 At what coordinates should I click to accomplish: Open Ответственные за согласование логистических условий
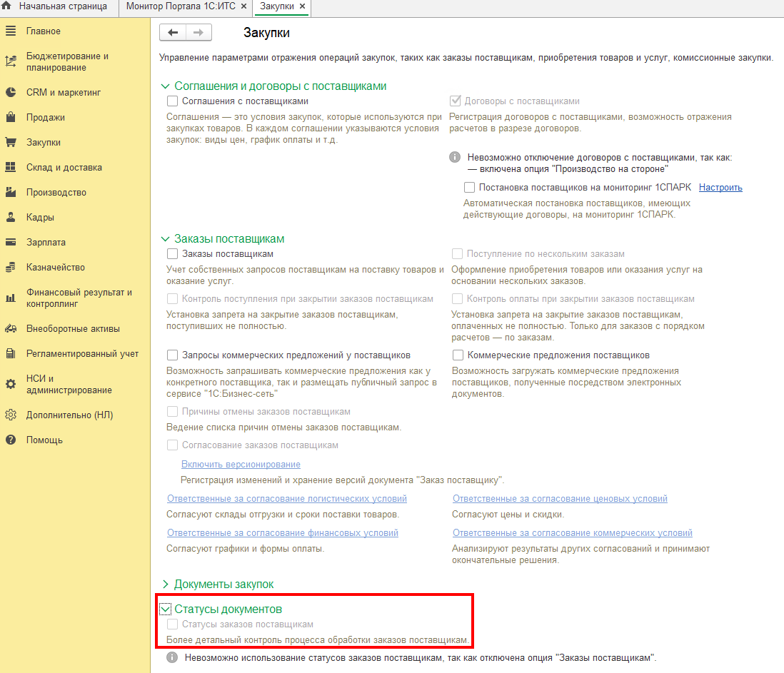point(287,499)
